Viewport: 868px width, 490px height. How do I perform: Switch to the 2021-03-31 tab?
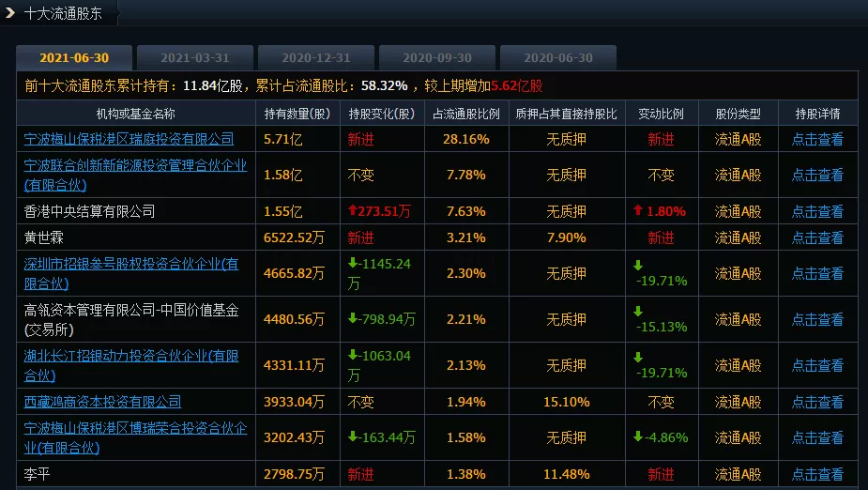[x=195, y=57]
